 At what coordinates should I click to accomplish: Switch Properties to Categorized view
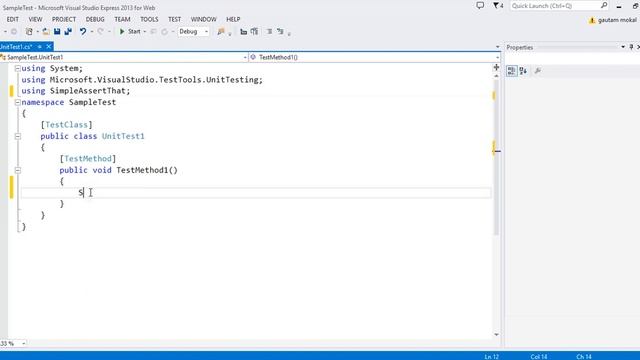click(511, 71)
